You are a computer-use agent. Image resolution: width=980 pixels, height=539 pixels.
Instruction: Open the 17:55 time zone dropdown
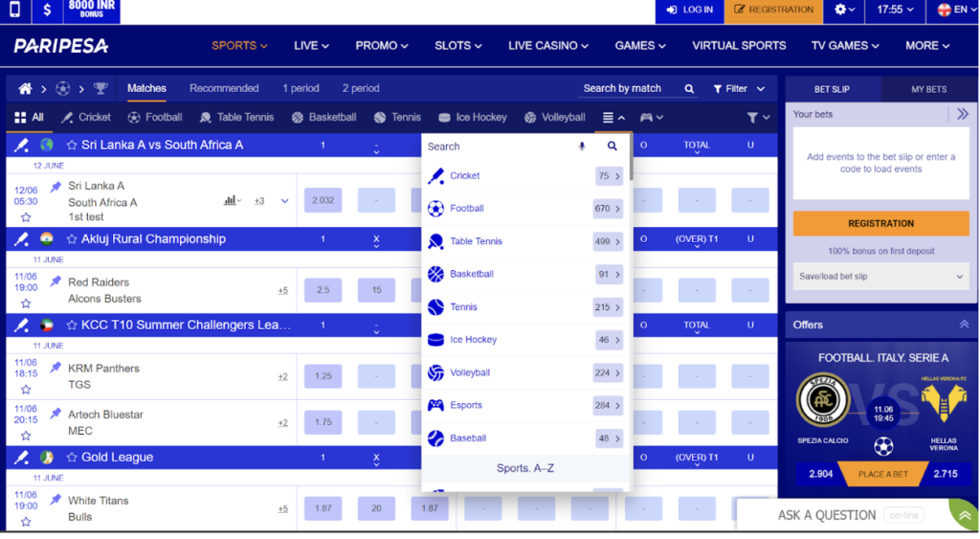pos(895,10)
